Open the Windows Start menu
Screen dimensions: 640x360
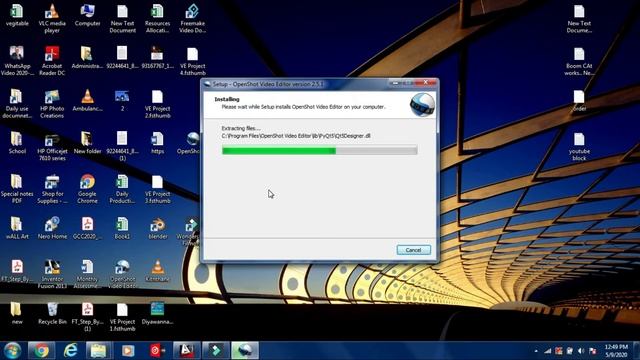(x=12, y=351)
